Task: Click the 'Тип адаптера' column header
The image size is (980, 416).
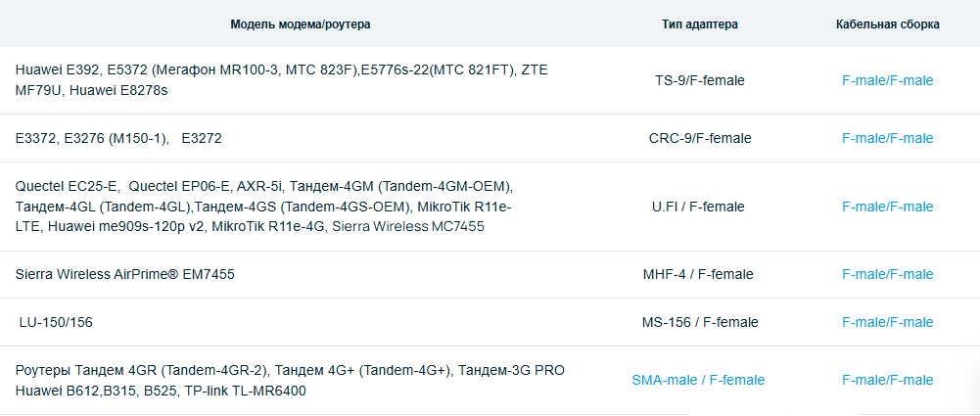Action: pyautogui.click(x=699, y=23)
